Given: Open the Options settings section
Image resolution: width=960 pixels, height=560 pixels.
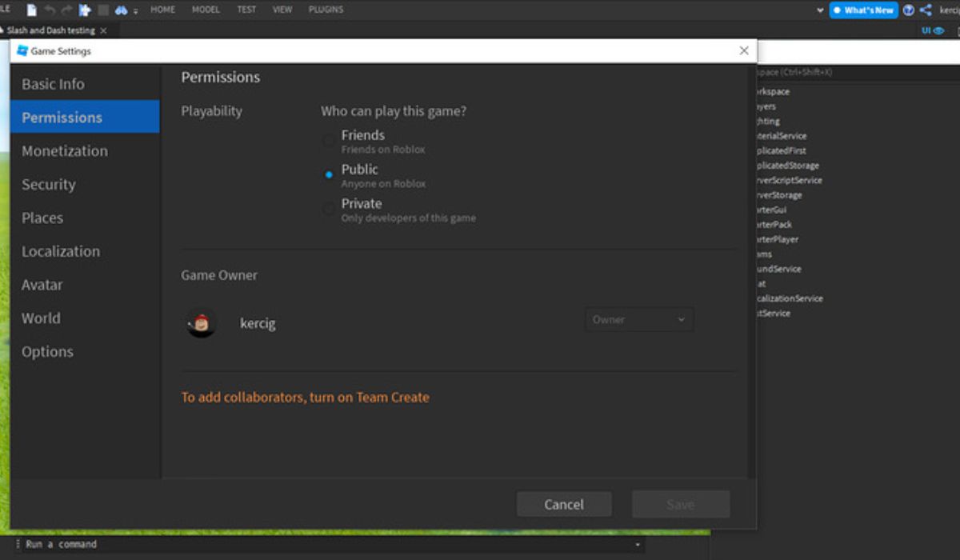Looking at the screenshot, I should coord(85,352).
